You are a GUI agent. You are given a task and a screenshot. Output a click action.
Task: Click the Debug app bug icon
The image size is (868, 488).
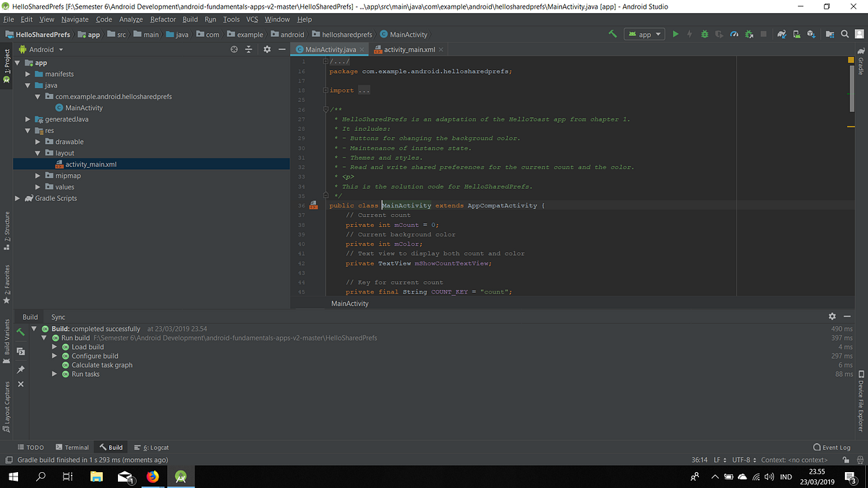[705, 34]
